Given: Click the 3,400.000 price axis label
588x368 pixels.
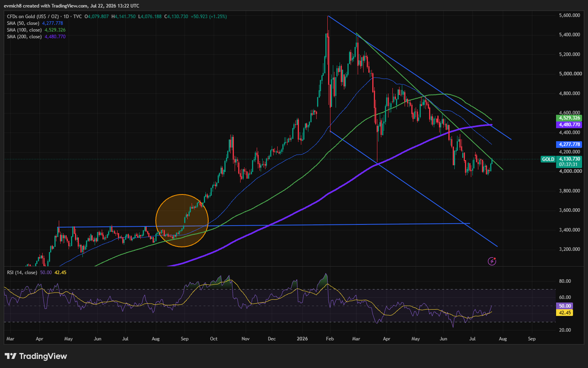Looking at the screenshot, I should (569, 230).
